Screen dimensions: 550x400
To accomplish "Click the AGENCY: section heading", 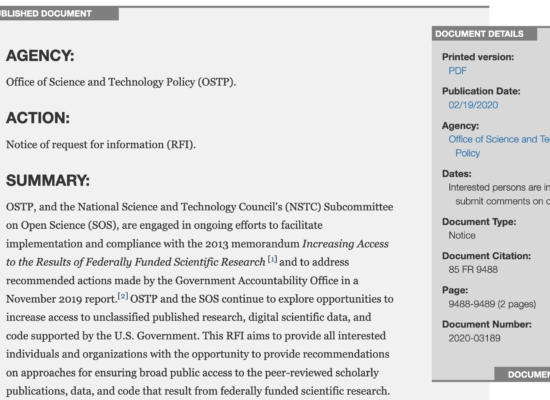I will click(40, 56).
